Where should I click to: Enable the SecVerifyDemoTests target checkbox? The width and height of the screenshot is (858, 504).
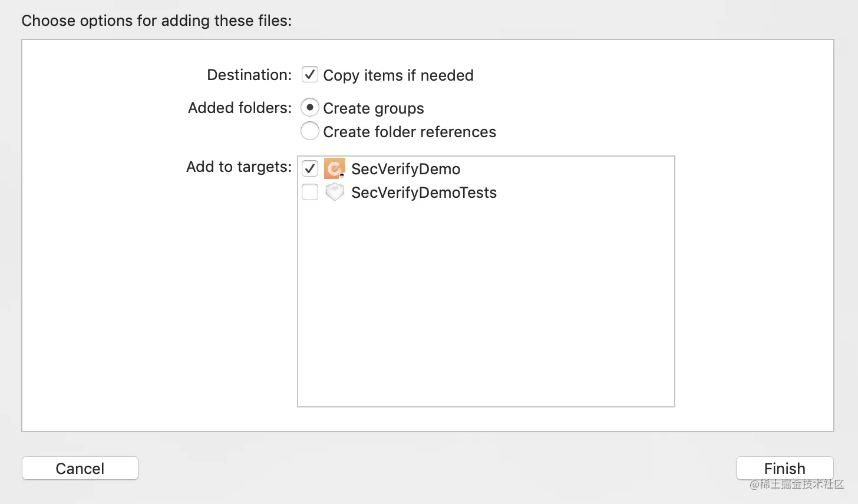[x=310, y=193]
